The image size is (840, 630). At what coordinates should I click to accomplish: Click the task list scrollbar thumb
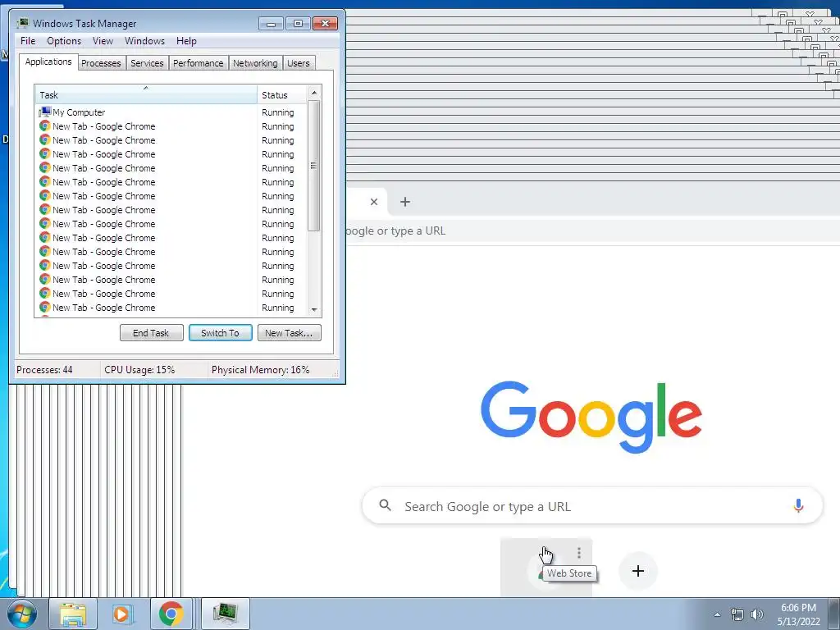click(x=314, y=166)
